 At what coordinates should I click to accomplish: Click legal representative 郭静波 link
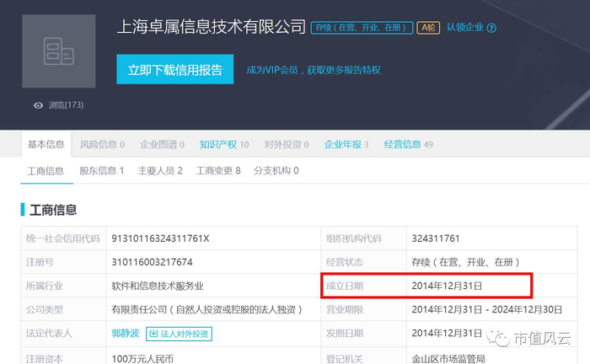point(126,333)
